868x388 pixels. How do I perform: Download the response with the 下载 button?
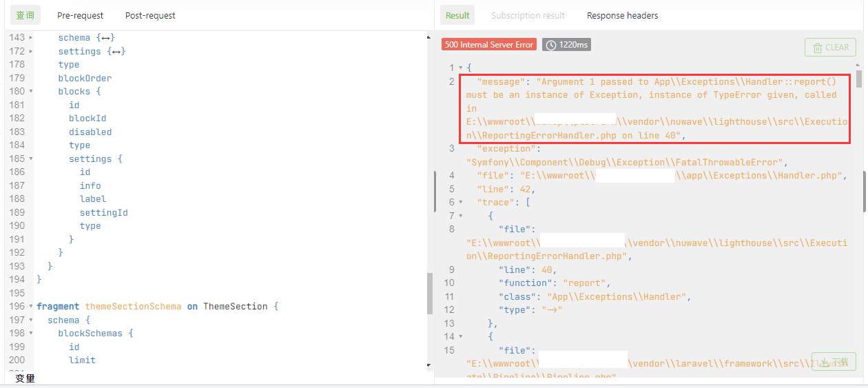(833, 362)
